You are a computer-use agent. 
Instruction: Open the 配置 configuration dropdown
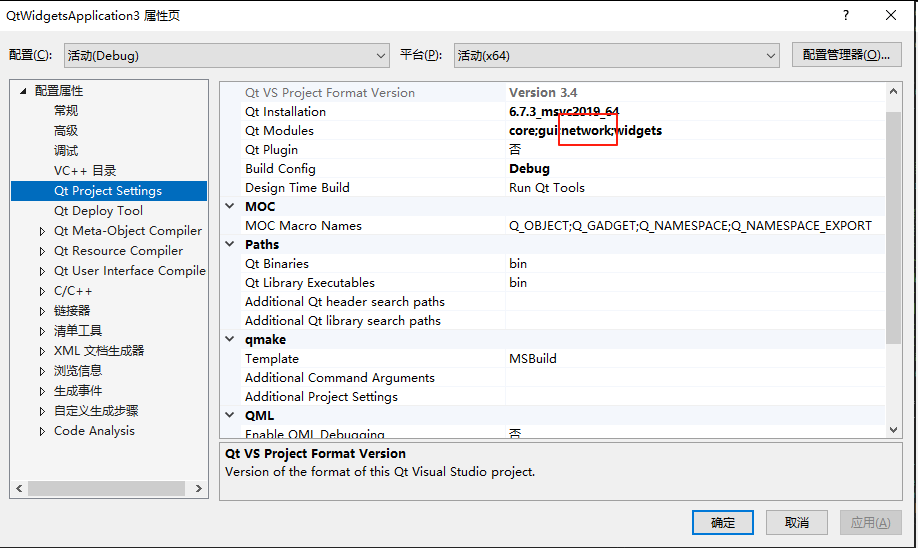[227, 56]
